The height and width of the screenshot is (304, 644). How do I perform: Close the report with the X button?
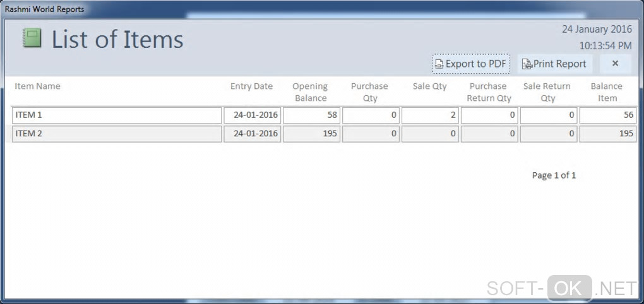(615, 64)
